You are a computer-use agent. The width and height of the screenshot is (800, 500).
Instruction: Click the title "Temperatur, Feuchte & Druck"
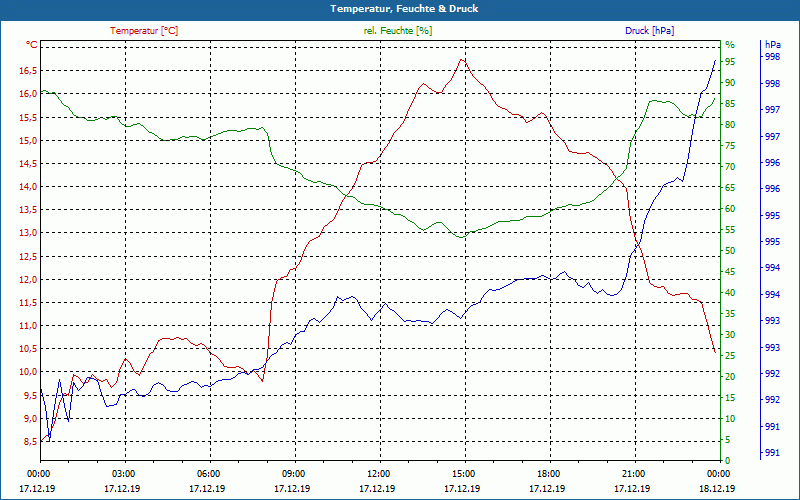404,9
